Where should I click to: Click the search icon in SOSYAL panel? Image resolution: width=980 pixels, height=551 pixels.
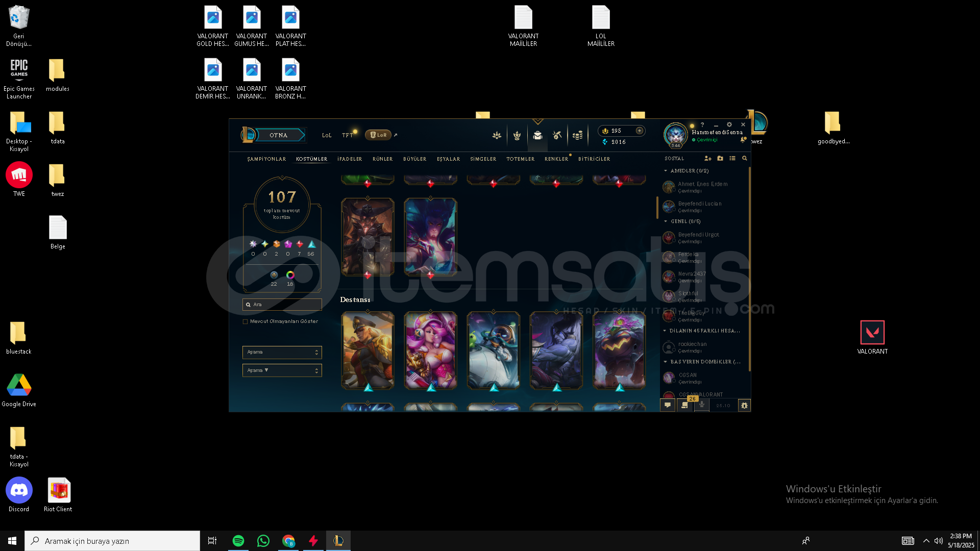[x=745, y=159]
